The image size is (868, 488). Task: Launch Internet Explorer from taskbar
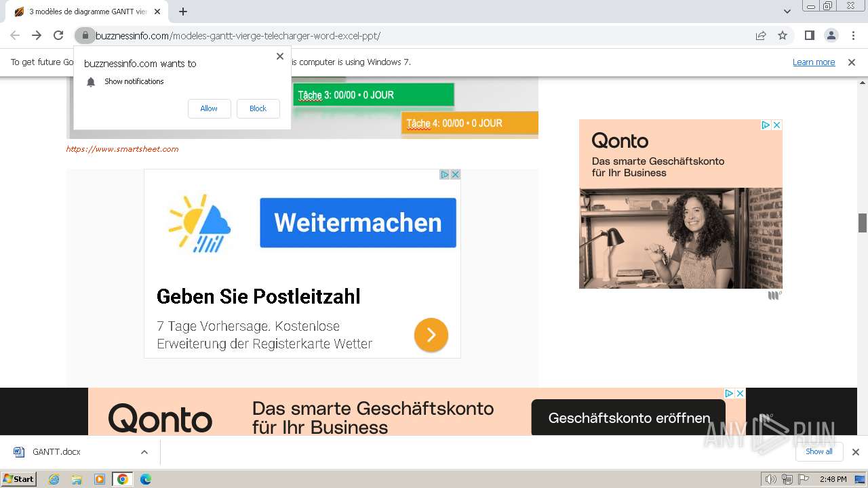tap(54, 479)
